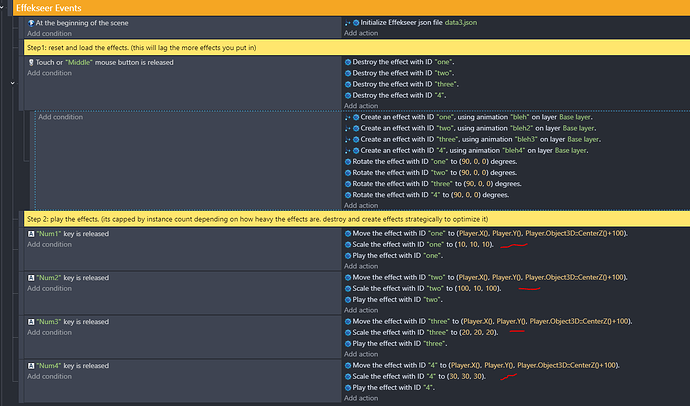Screen dimensions: 690x406
Task: Add action below Play the effect "three"
Action: (361, 354)
